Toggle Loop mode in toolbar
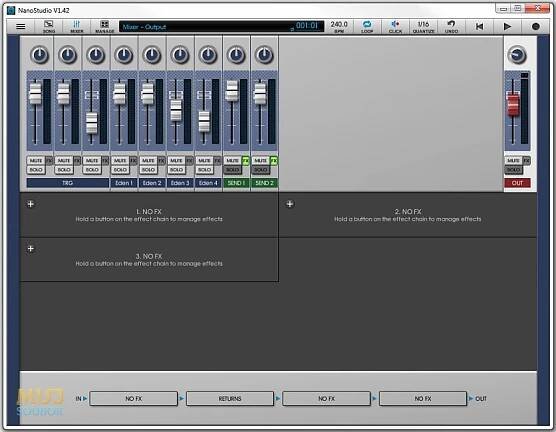Screen dimensions: 556x432 (x=367, y=26)
